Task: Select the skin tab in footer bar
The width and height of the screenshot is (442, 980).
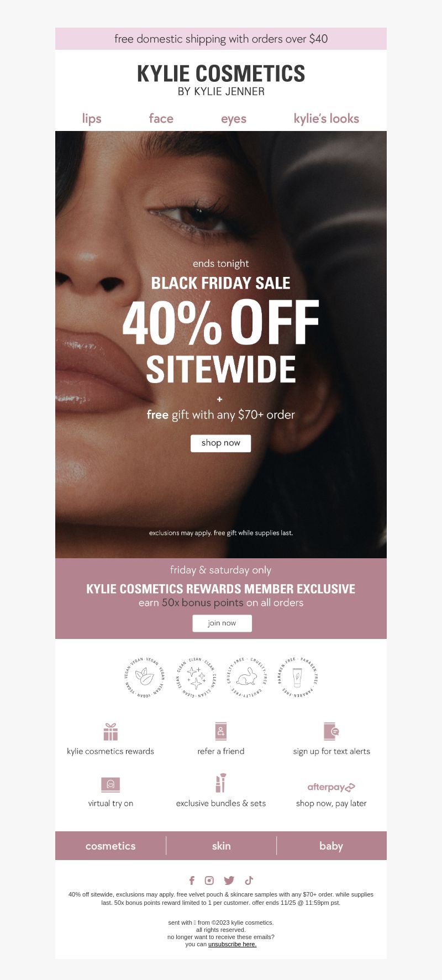Action: 221,846
